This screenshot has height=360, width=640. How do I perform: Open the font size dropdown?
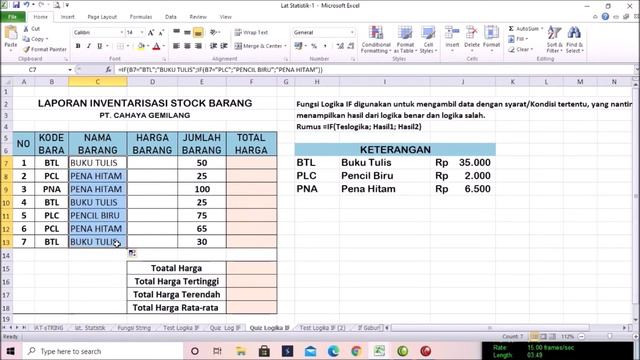tap(142, 32)
